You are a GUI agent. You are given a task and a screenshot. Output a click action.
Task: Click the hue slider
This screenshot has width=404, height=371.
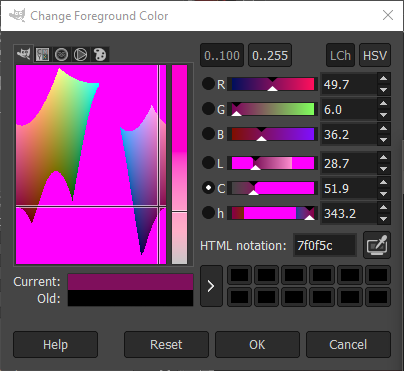point(273,213)
